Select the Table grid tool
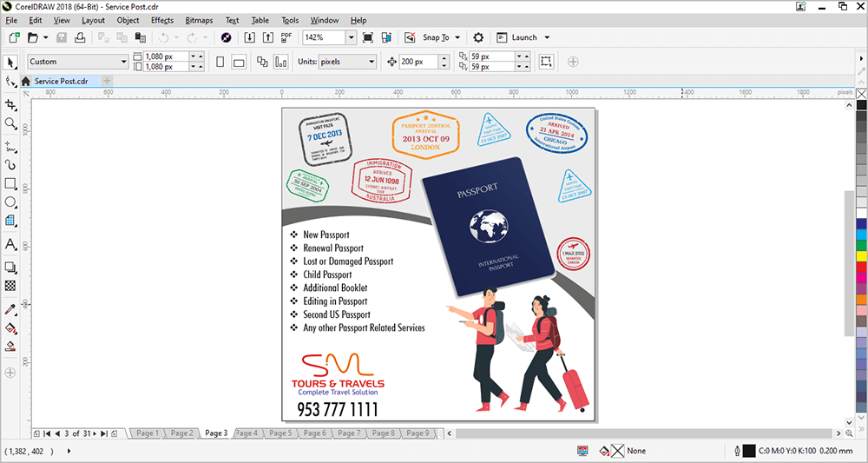 10,221
